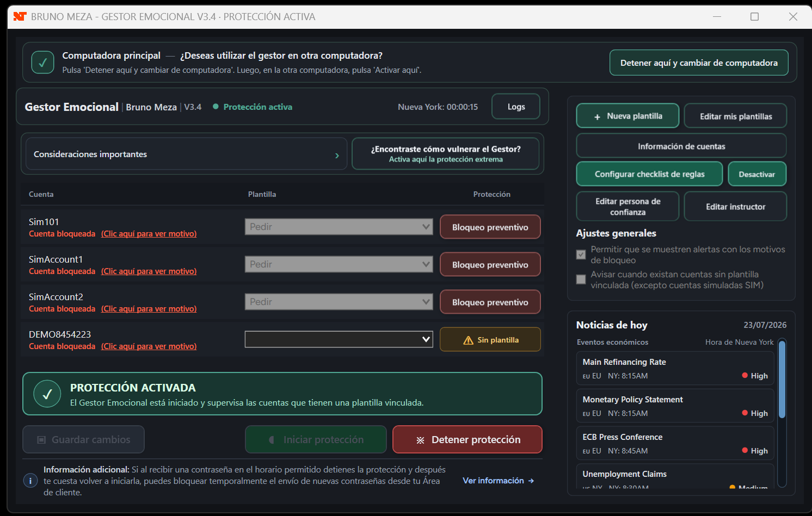The width and height of the screenshot is (812, 516).
Task: View block reason link for DEMO8454223
Action: (149, 346)
